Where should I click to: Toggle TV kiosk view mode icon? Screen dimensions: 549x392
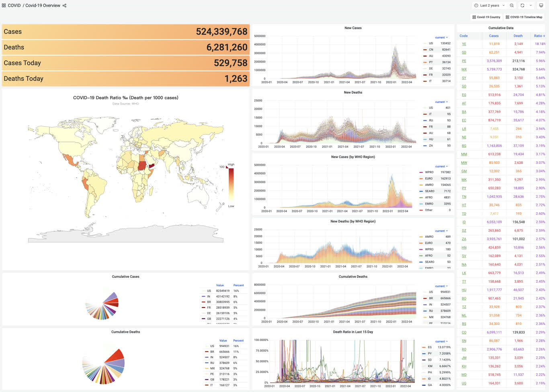pyautogui.click(x=541, y=6)
